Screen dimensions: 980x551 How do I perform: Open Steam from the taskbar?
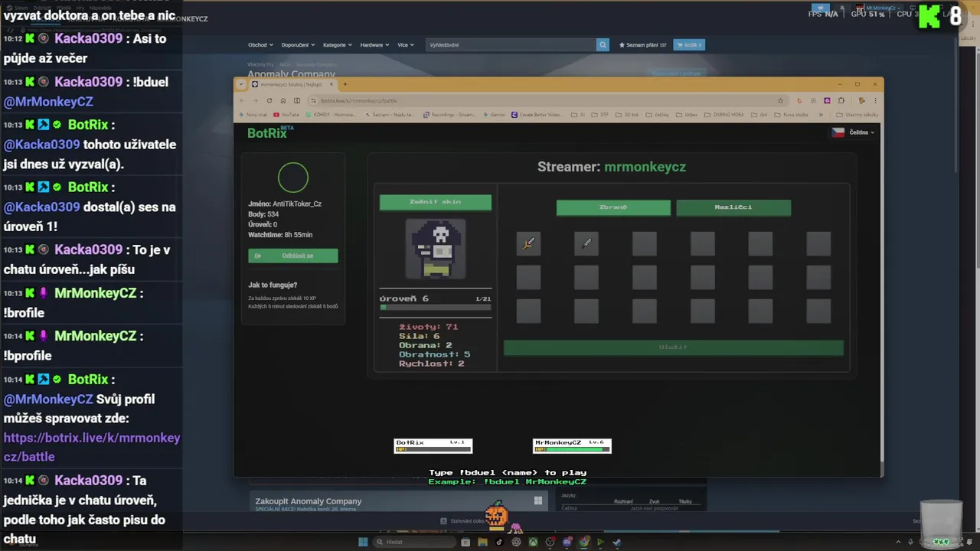(617, 542)
